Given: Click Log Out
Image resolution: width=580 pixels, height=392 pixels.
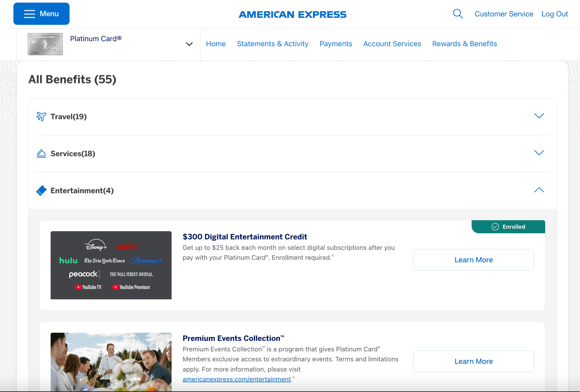Looking at the screenshot, I should [555, 14].
